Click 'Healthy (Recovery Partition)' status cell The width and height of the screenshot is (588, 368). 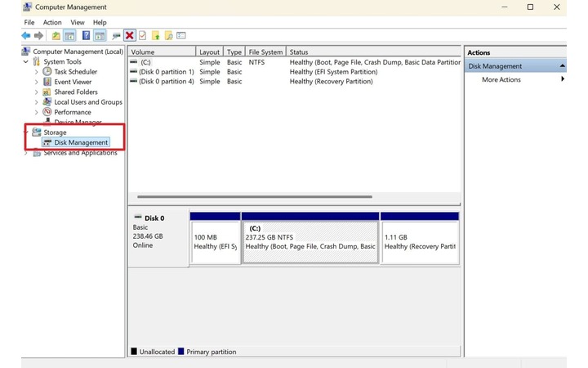click(331, 81)
